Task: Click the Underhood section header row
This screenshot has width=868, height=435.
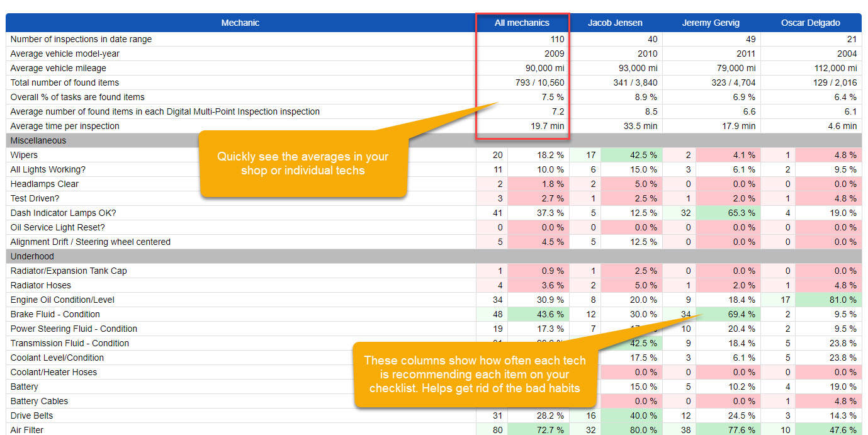Action: pyautogui.click(x=434, y=256)
